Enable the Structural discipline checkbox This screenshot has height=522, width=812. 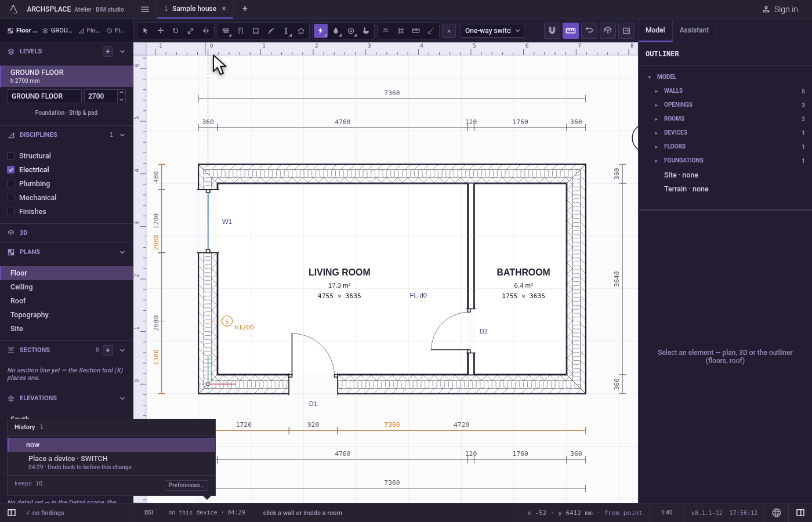pyautogui.click(x=10, y=156)
